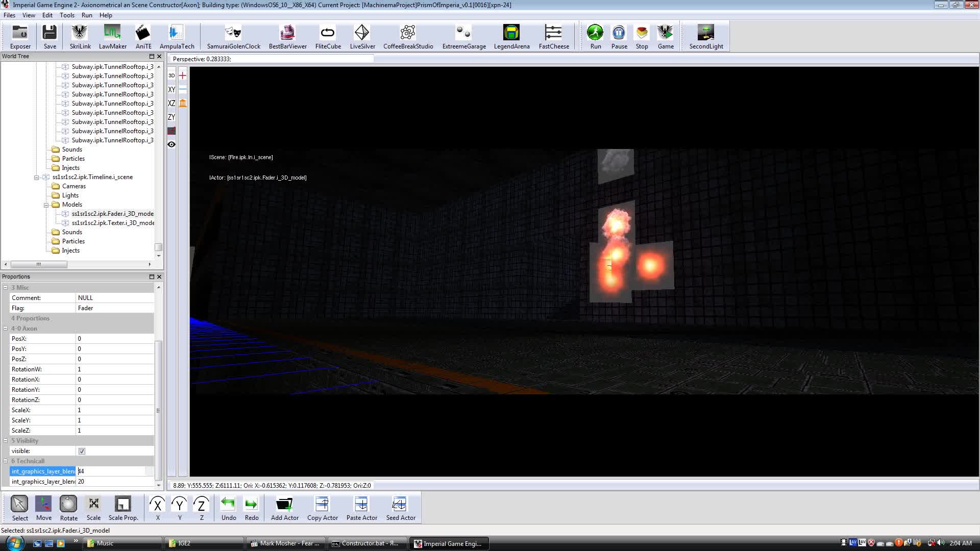Open the LegendArena tool

point(511,37)
